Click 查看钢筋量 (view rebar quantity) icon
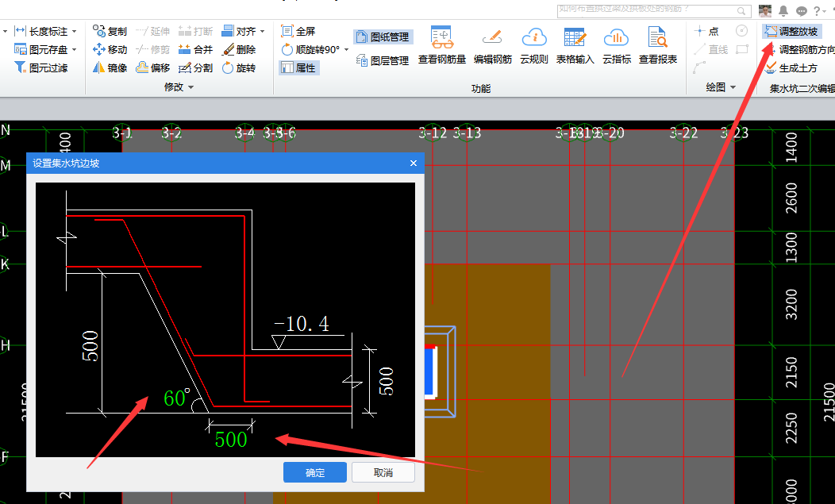Screen dimensions: 835x504 click(x=441, y=44)
